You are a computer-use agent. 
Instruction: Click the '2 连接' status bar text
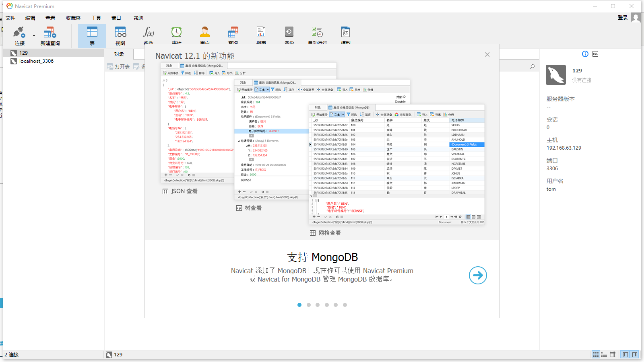(12, 354)
